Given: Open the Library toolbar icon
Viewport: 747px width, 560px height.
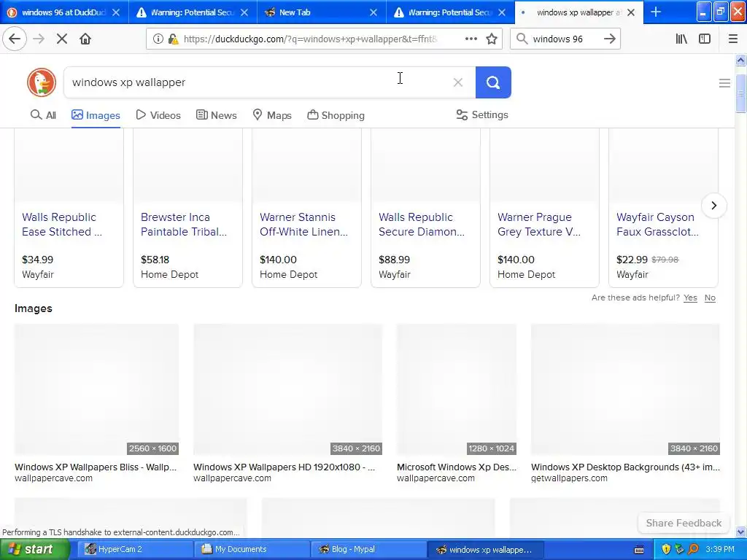Looking at the screenshot, I should click(681, 39).
